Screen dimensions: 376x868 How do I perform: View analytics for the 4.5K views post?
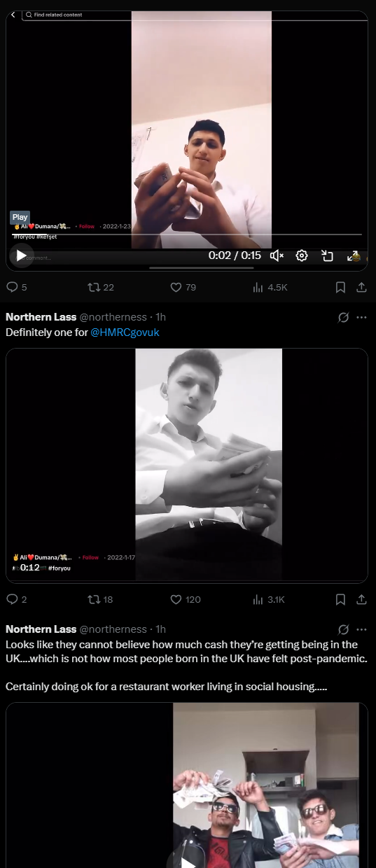coord(270,287)
